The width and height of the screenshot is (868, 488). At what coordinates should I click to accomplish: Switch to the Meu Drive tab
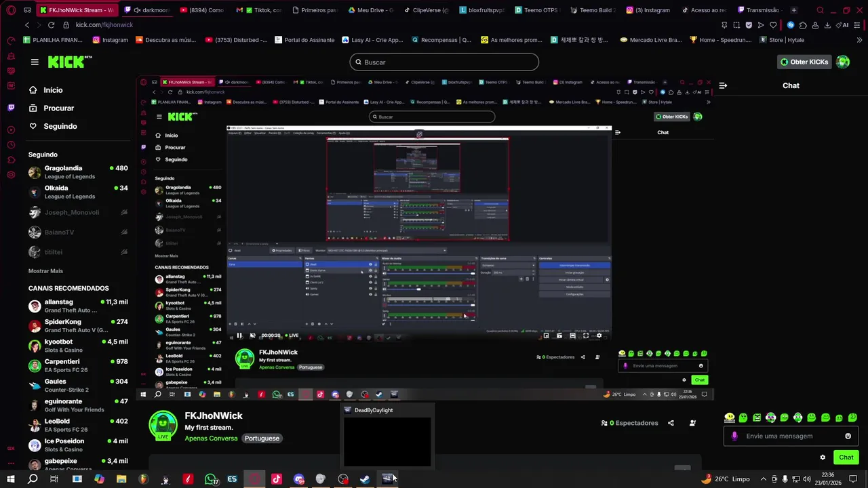(369, 10)
